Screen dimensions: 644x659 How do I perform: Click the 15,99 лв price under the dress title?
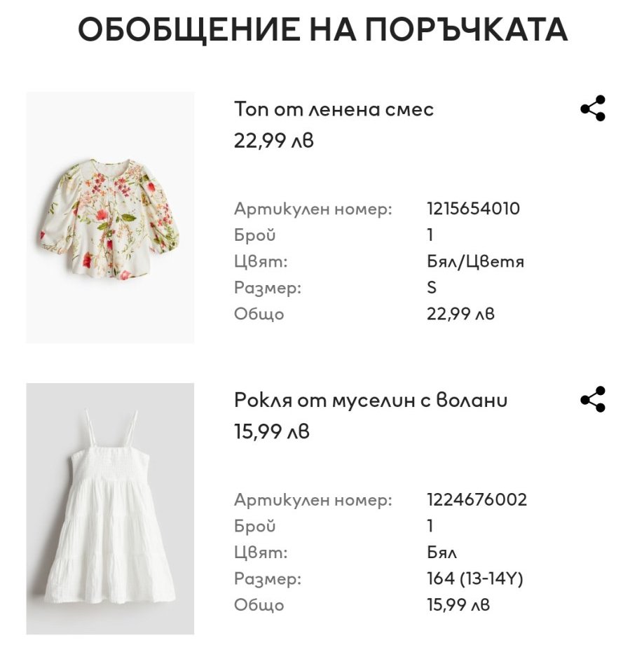(271, 432)
